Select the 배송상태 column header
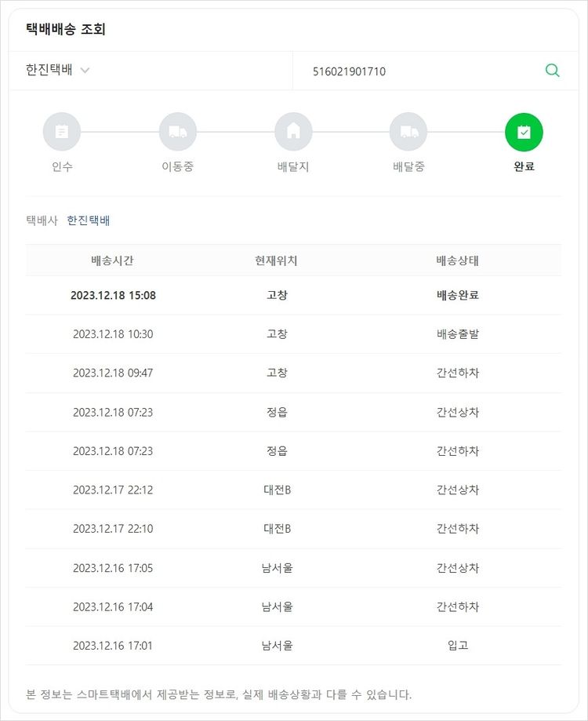 coord(457,260)
